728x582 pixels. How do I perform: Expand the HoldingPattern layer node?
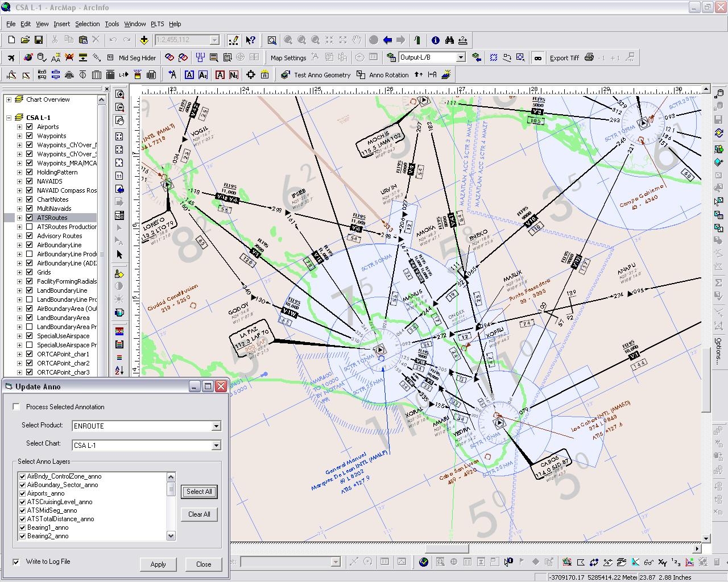pos(19,172)
